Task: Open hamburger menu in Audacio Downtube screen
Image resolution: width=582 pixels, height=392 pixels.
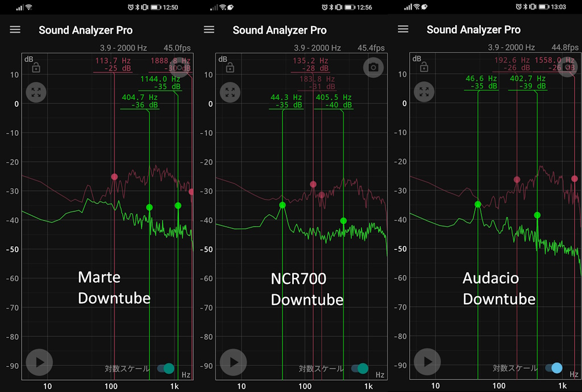Action: pyautogui.click(x=403, y=30)
